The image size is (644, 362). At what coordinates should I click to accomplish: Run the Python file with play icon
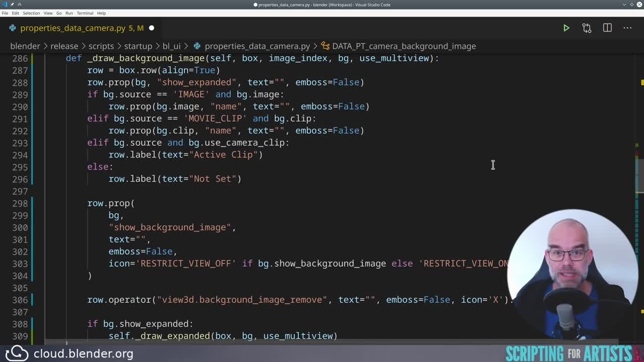pyautogui.click(x=566, y=28)
